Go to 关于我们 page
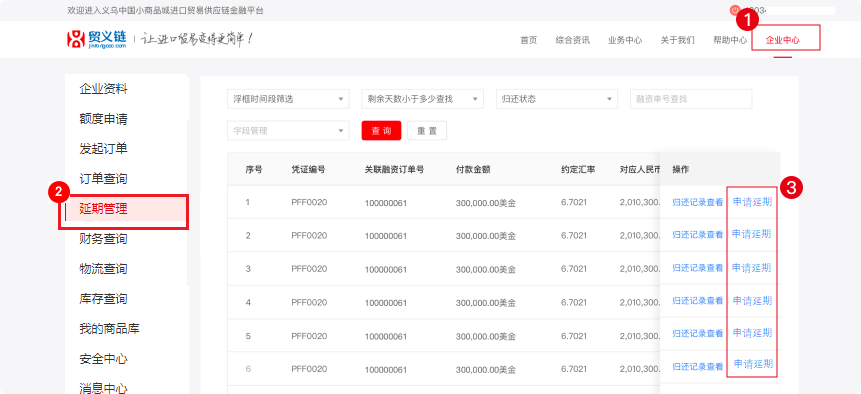The width and height of the screenshot is (861, 394). (x=677, y=40)
